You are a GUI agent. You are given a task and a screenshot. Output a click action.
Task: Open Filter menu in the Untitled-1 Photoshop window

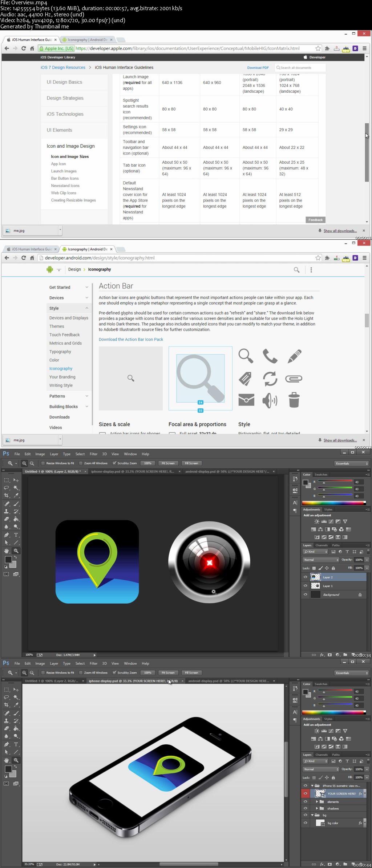tap(93, 454)
